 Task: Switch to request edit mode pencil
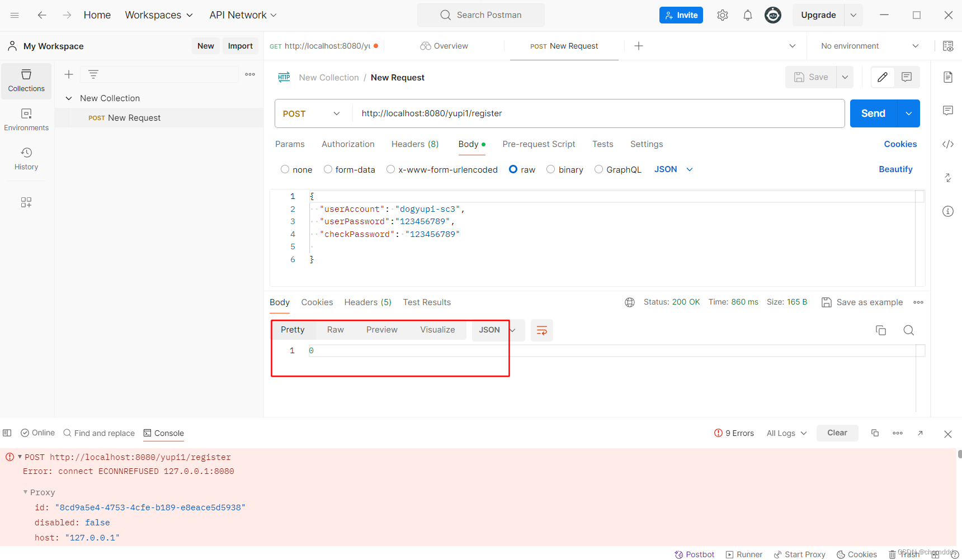(883, 77)
